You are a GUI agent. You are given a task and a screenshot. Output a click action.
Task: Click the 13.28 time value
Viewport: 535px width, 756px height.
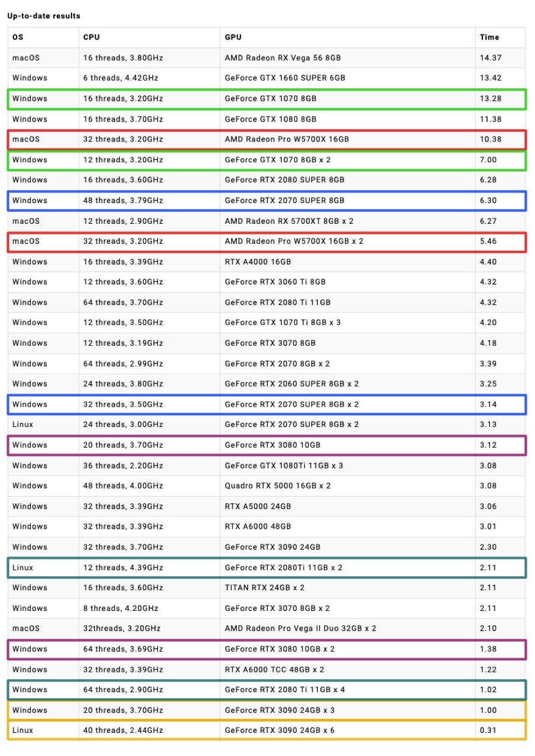(491, 99)
